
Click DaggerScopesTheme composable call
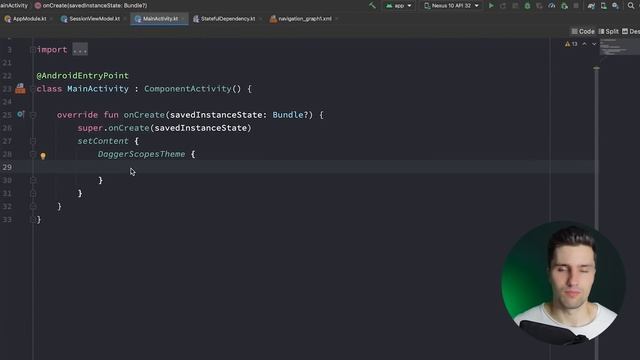pyautogui.click(x=141, y=154)
